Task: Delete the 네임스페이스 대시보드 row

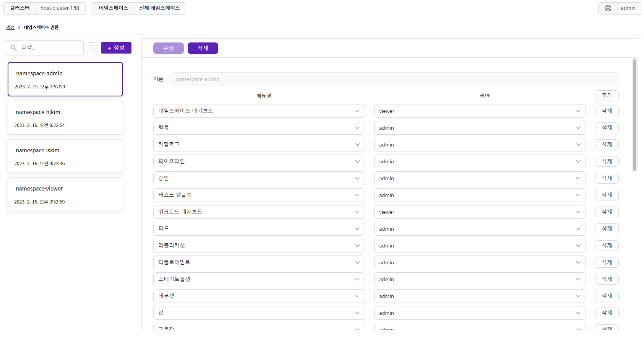Action: (607, 111)
